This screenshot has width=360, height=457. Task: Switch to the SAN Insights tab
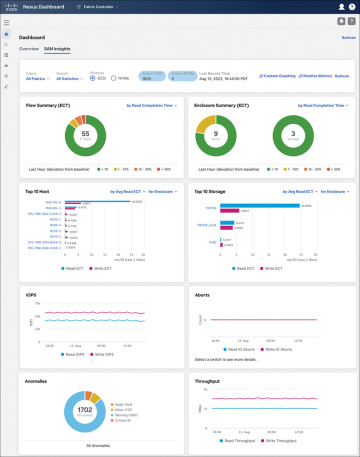point(57,49)
